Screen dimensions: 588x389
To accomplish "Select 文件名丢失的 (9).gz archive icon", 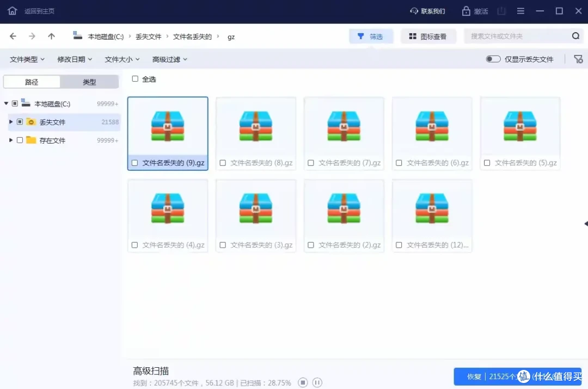I will [168, 126].
